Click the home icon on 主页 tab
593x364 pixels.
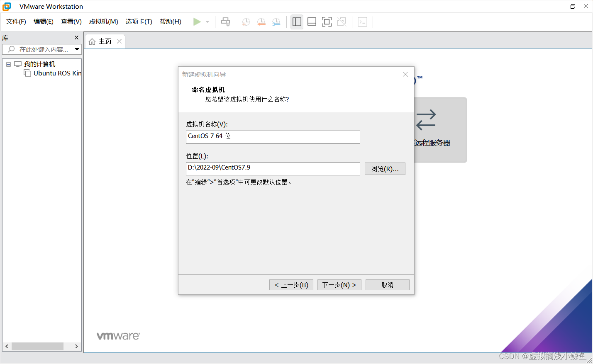pyautogui.click(x=92, y=41)
